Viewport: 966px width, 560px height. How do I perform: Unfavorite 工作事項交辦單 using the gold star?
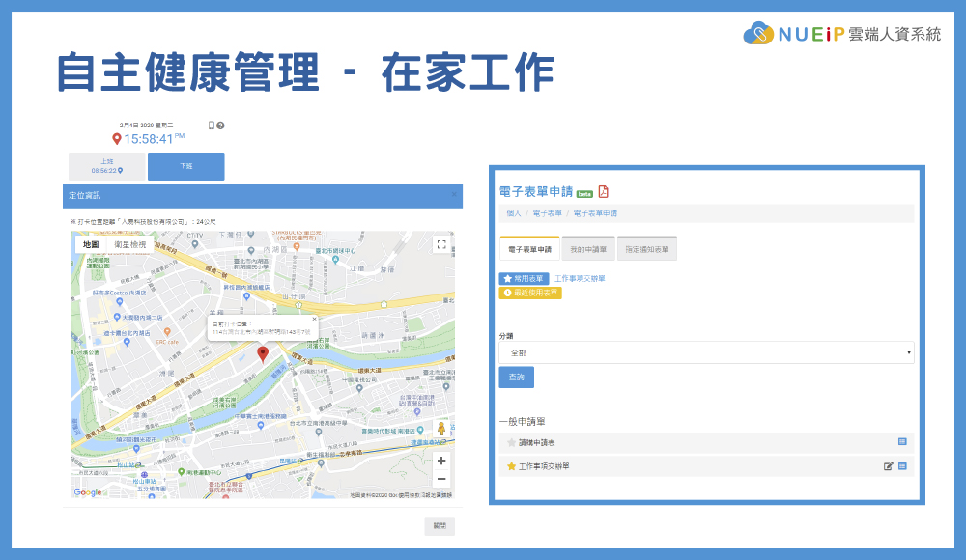(x=511, y=466)
